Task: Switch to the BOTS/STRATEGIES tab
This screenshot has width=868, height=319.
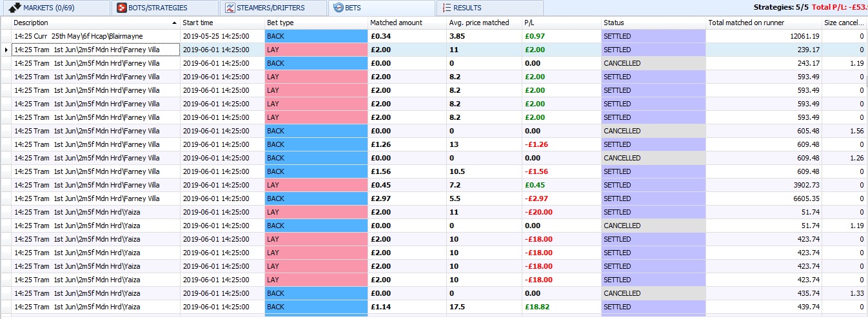Action: [x=164, y=8]
